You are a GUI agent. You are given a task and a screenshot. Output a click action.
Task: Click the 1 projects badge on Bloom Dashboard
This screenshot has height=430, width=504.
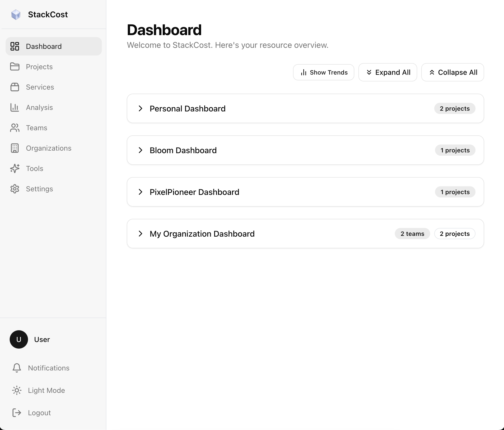(455, 150)
